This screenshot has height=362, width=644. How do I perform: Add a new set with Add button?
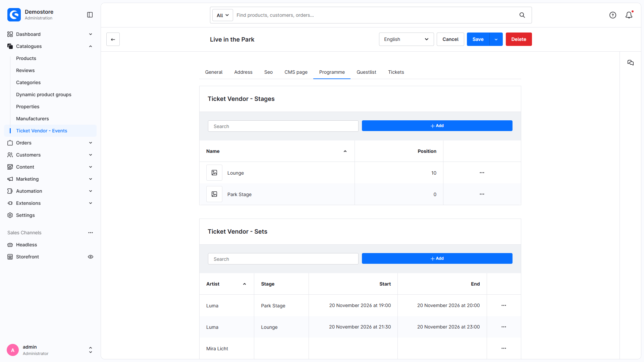click(x=437, y=258)
